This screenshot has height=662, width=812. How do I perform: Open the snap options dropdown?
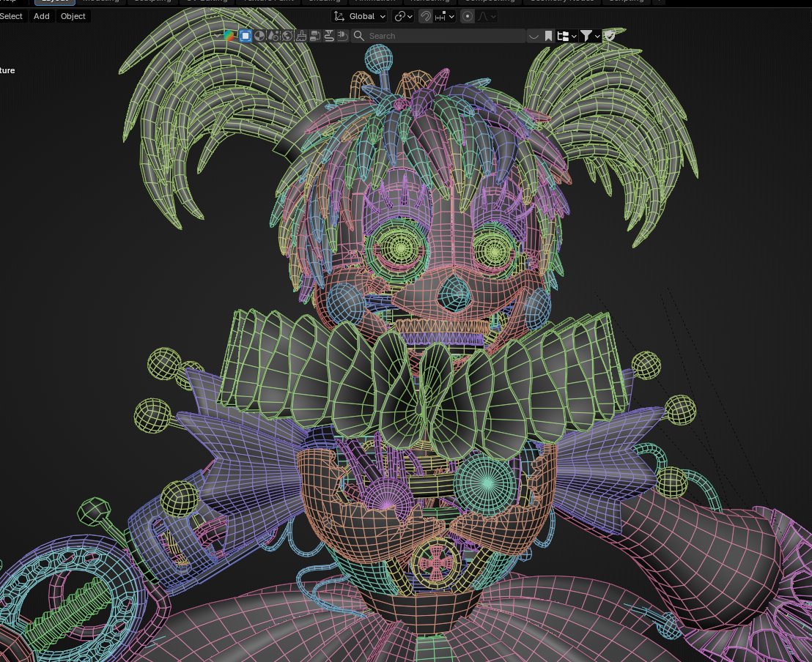point(444,16)
